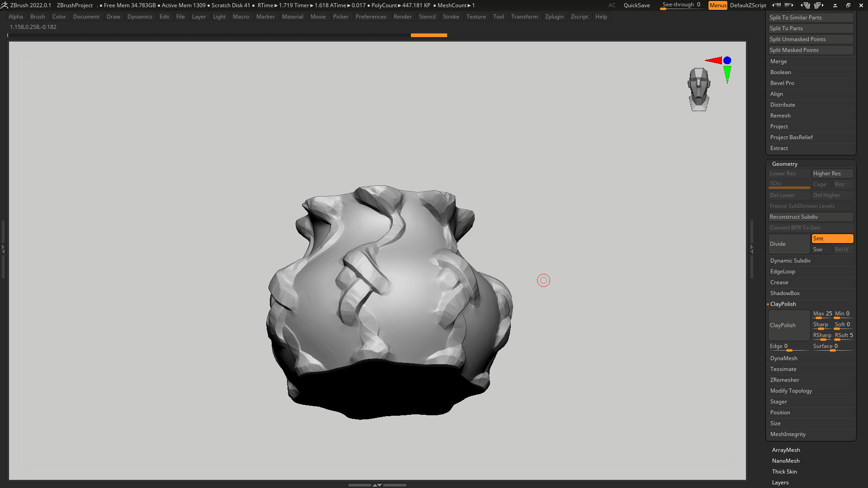Toggle the AC auto-collapse button
The width and height of the screenshot is (868, 488).
pyautogui.click(x=612, y=5)
